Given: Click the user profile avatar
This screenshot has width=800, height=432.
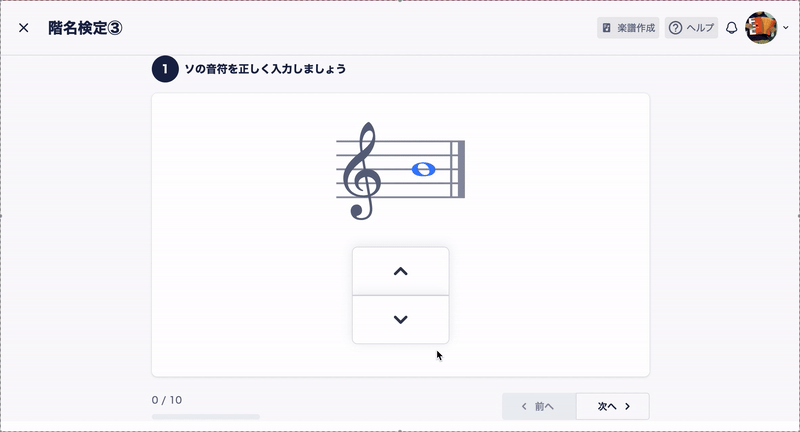Looking at the screenshot, I should click(x=761, y=28).
